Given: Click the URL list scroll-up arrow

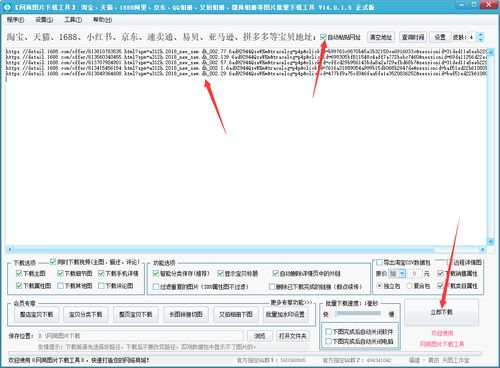Looking at the screenshot, I should point(491,52).
